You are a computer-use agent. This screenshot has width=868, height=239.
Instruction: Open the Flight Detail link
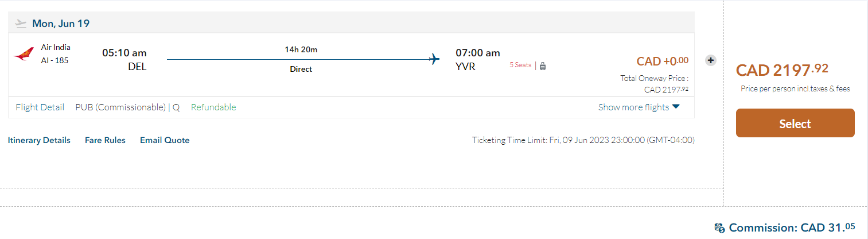point(40,107)
